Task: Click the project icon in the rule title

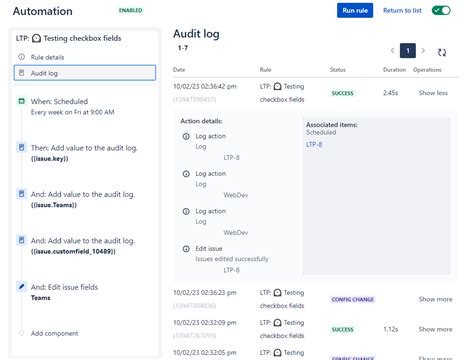Action: click(37, 38)
